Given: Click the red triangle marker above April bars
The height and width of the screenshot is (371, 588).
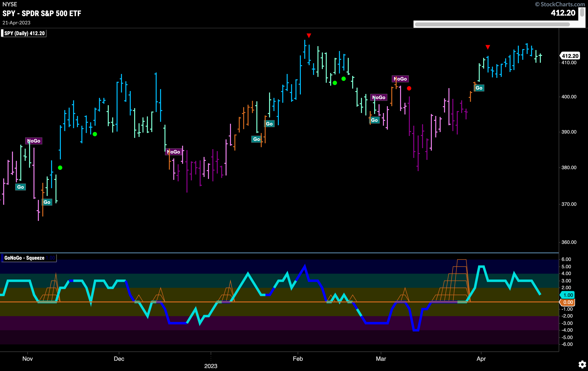Looking at the screenshot, I should click(x=488, y=47).
